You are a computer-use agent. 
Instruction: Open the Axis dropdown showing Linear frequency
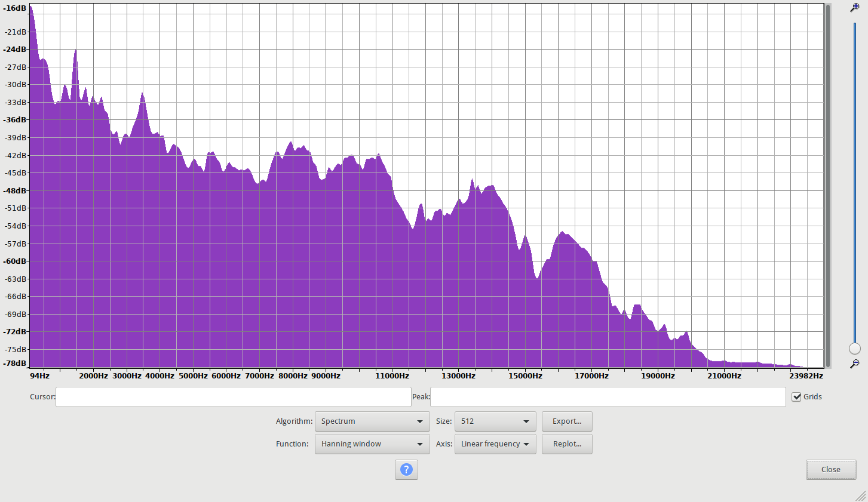click(x=495, y=444)
